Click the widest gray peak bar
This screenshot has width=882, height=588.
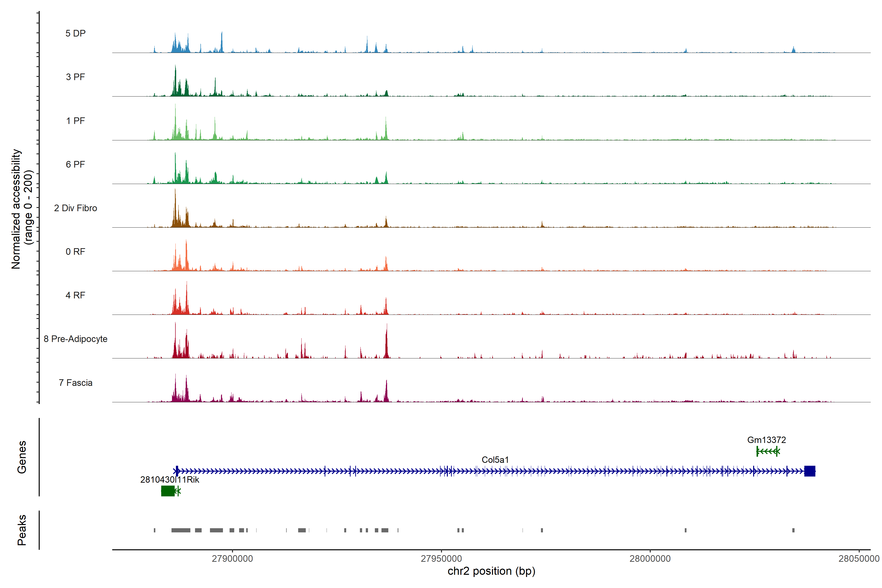[x=181, y=530]
